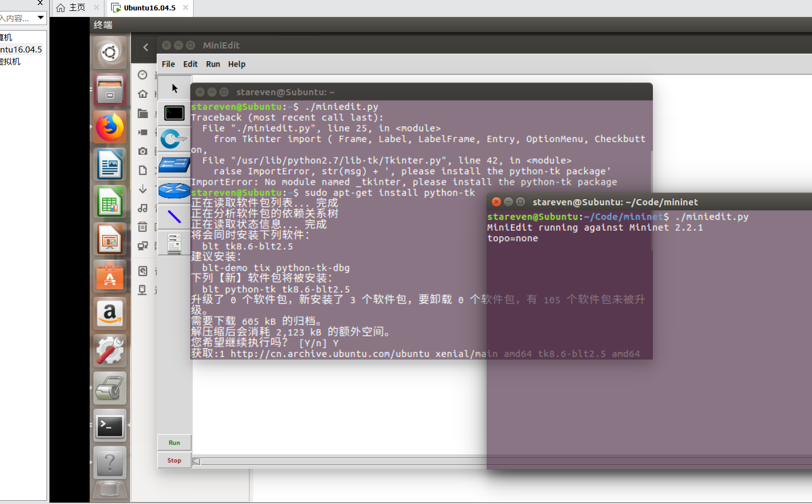Focus the stareven@Subuntu:~ terminal title bar
812x504 pixels.
point(421,92)
